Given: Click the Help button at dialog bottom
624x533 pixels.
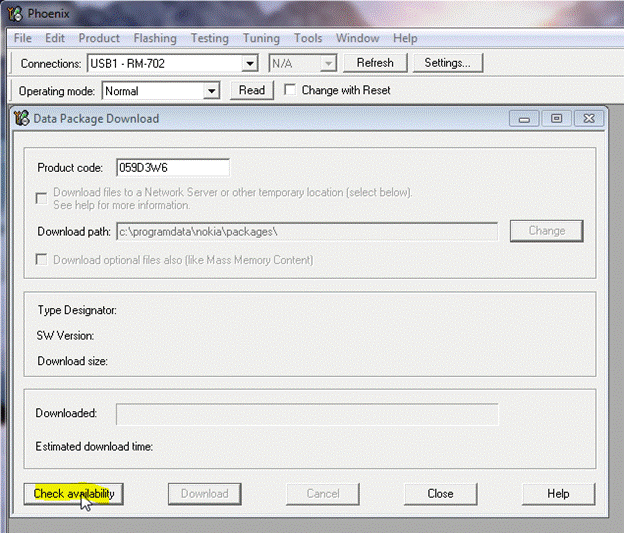Looking at the screenshot, I should 558,494.
